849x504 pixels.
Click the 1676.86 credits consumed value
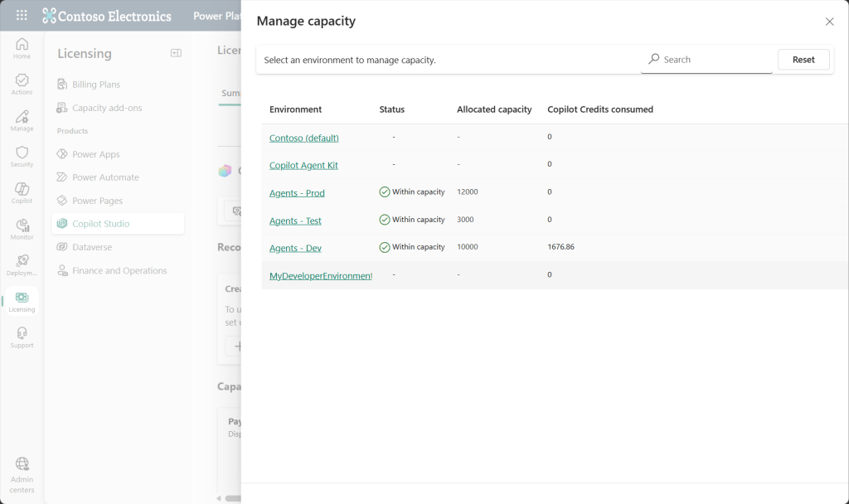560,247
